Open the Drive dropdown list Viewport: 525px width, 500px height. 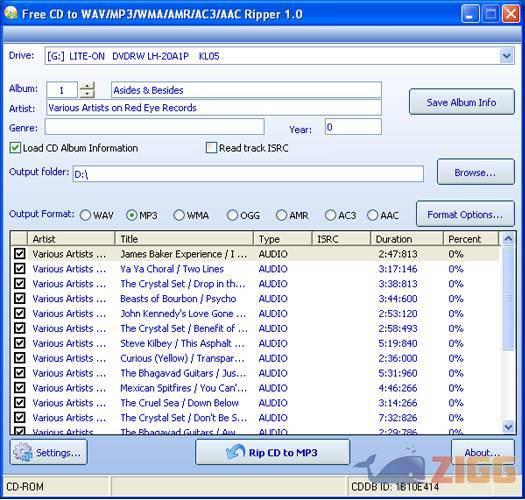pos(506,56)
